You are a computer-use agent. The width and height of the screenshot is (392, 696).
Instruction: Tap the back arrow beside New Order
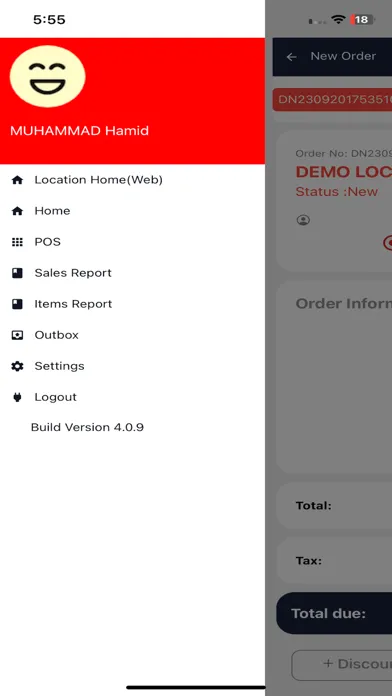[x=291, y=57]
